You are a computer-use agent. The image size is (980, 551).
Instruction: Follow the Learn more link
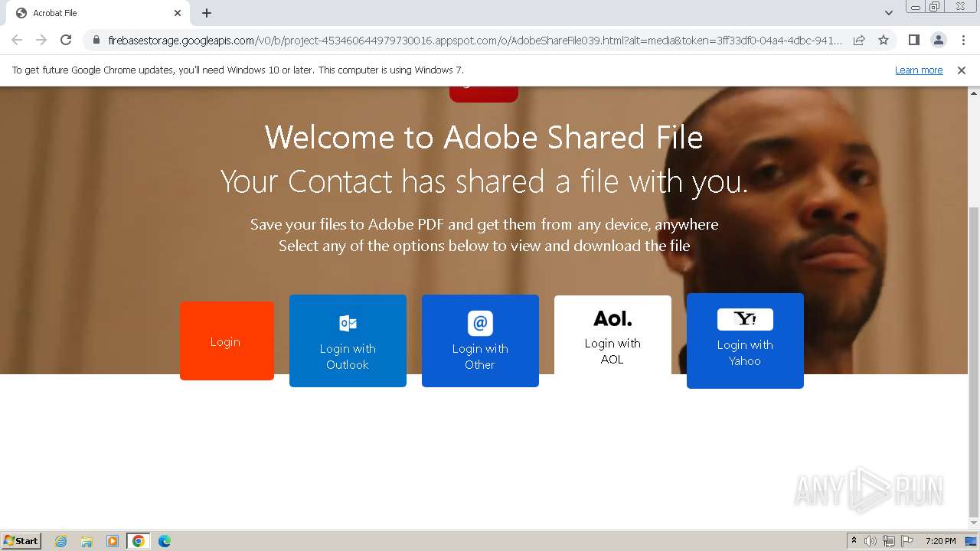click(919, 70)
